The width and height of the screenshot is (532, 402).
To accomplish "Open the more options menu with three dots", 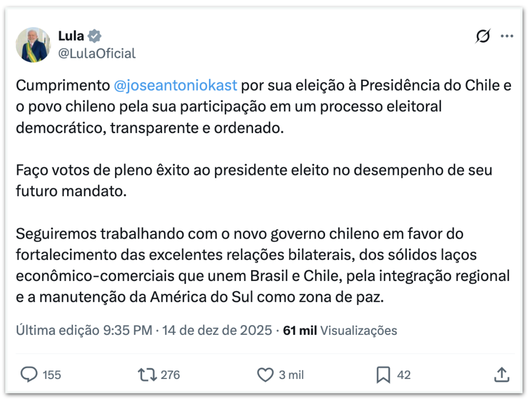I will point(507,36).
